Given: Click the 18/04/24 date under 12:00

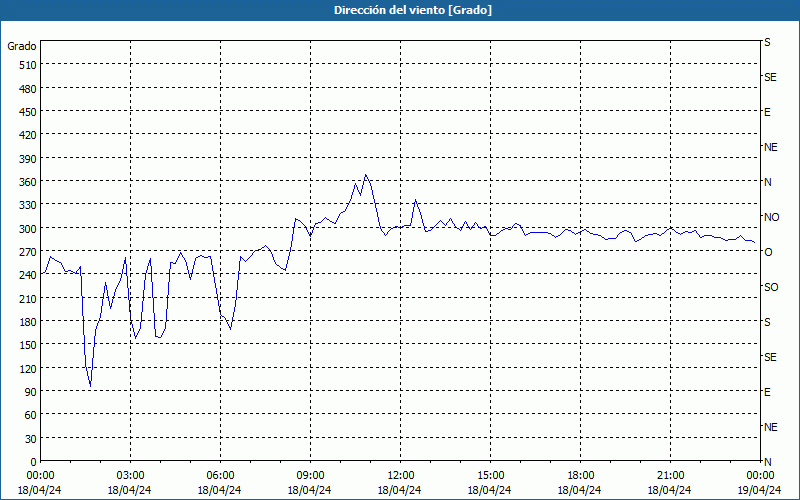Looking at the screenshot, I should (399, 490).
